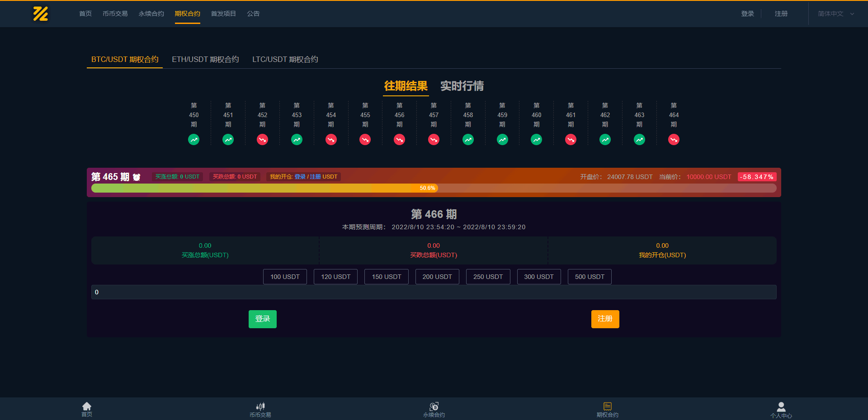
Task: Switch to ETH/USDT 期权合约 tab
Action: pyautogui.click(x=205, y=60)
